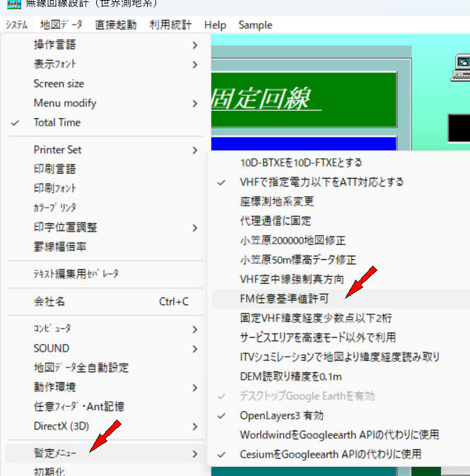Click the black box under computer icon
The width and height of the screenshot is (470, 476).
[459, 128]
